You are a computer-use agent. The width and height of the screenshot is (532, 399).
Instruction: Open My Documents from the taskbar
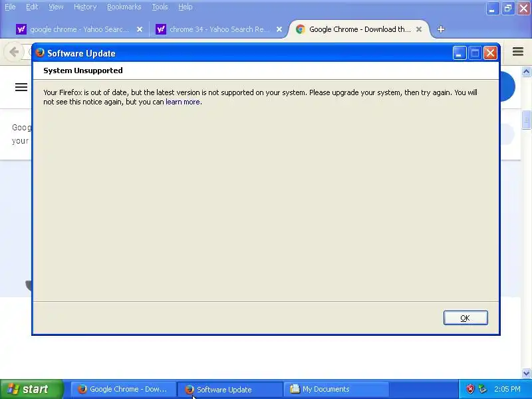click(x=336, y=389)
